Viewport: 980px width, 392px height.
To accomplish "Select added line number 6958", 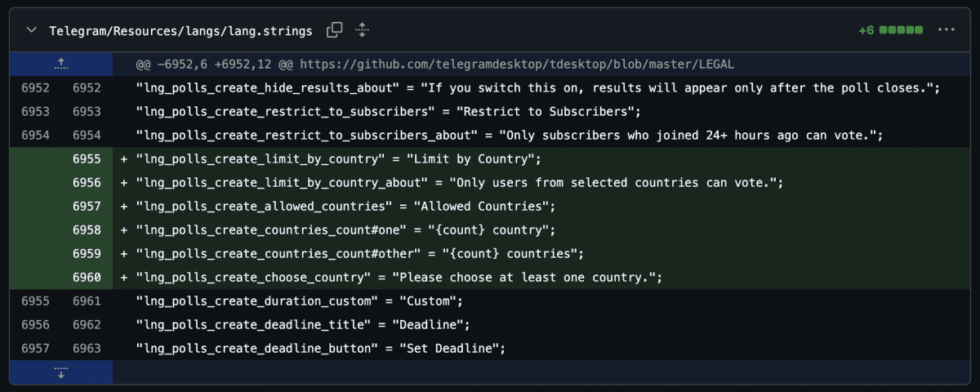I will (x=87, y=230).
